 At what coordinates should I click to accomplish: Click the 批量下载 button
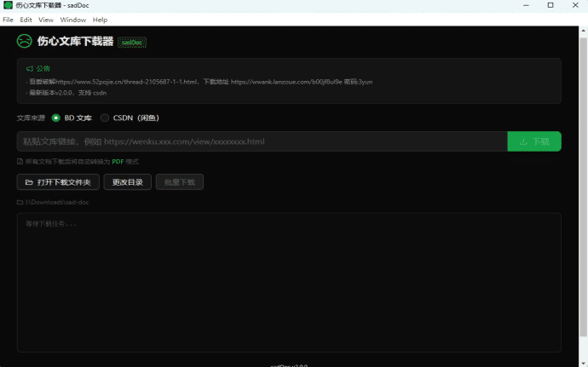(180, 182)
